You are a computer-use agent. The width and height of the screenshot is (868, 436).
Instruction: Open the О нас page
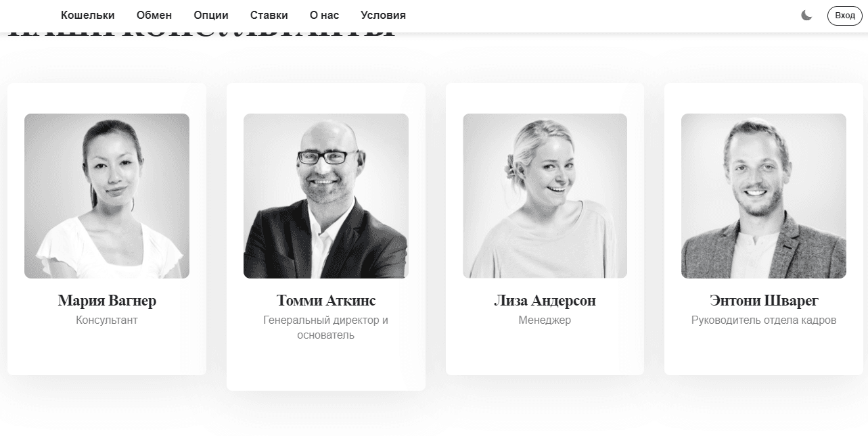click(324, 15)
